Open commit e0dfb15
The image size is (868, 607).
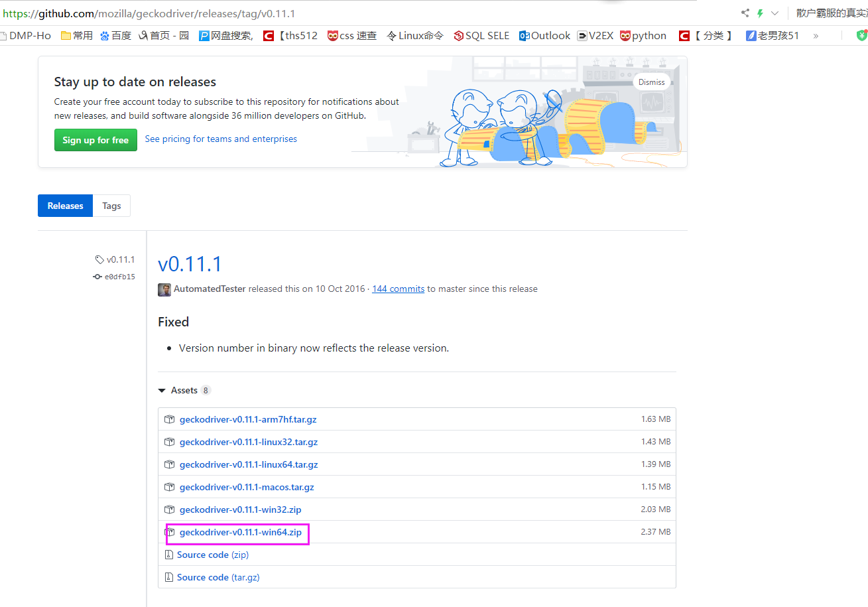point(114,277)
